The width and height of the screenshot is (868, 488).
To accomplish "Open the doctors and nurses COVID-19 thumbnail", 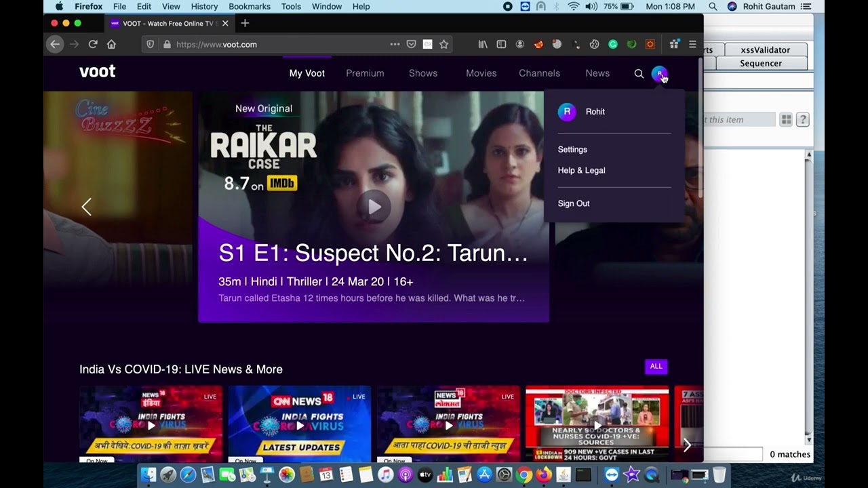I will 597,424.
